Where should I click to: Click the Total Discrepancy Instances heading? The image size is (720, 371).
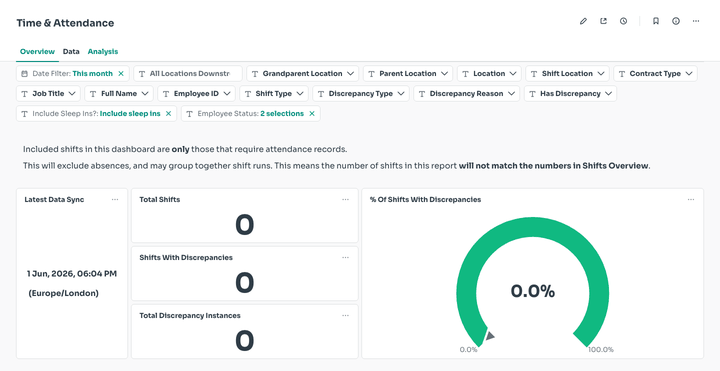pos(190,315)
